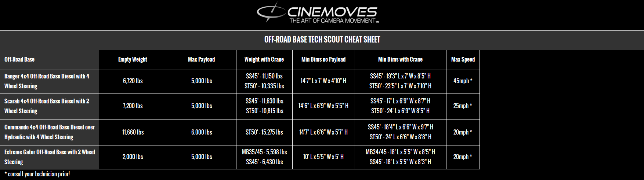The width and height of the screenshot is (644, 180).
Task: Open the Commando 4x4 Off-Road Base row label
Action: 50,132
